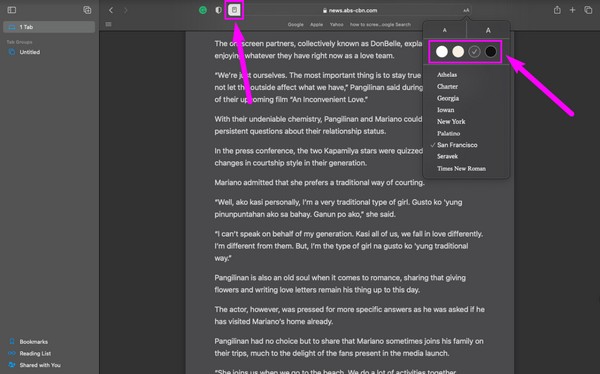This screenshot has height=374, width=600.
Task: Select the checked San Francisco font
Action: point(457,145)
